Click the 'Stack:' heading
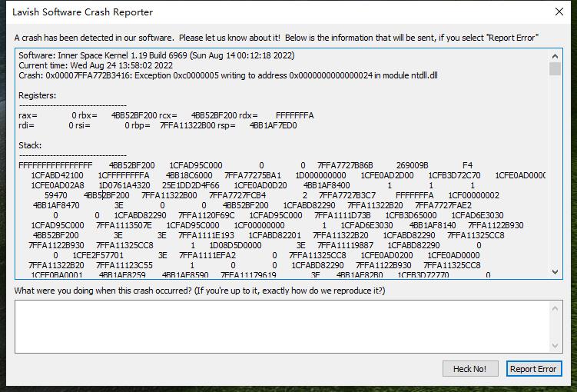The height and width of the screenshot is (392, 577). (x=30, y=145)
